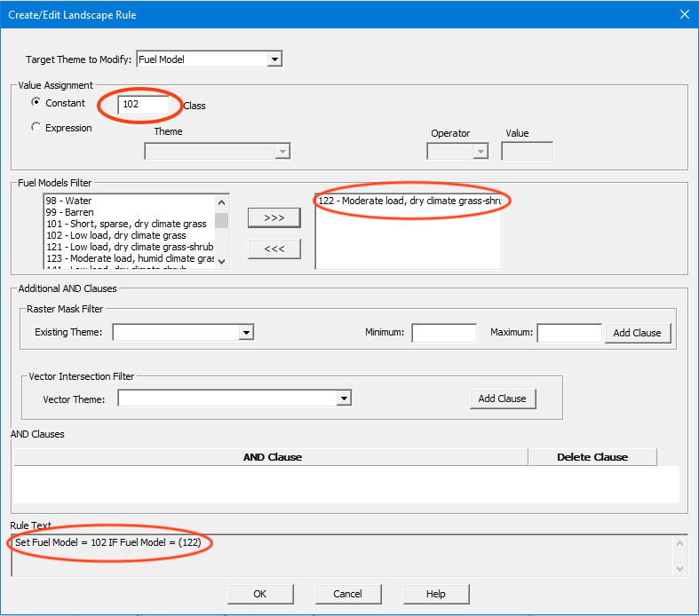Screen dimensions: 699x616
Task: Select 98 - Water in fuel list
Action: pyautogui.click(x=68, y=201)
